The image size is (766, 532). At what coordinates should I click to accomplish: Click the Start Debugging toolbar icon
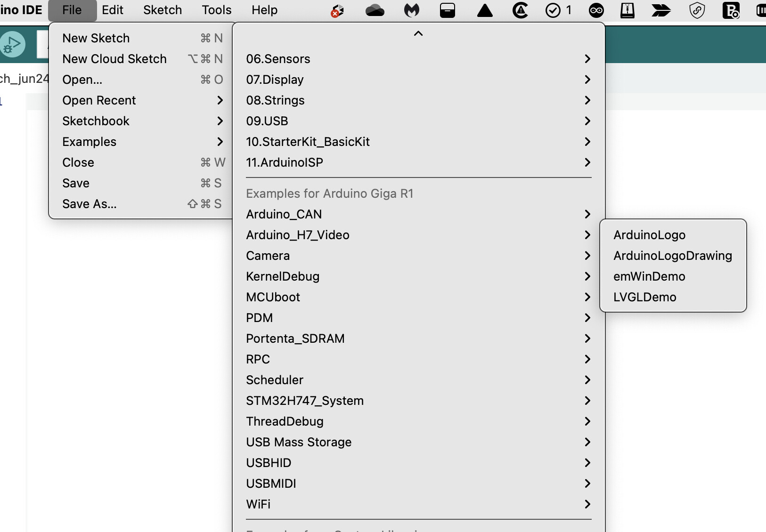[x=12, y=45]
